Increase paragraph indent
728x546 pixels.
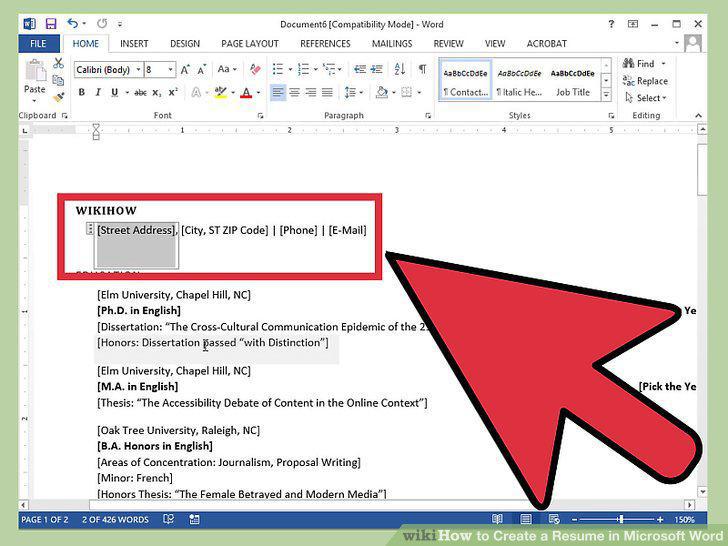tap(377, 70)
